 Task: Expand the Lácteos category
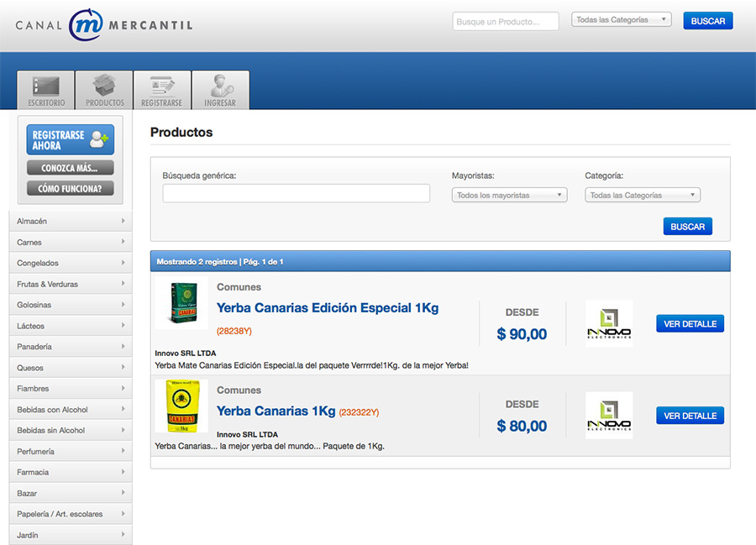point(71,326)
